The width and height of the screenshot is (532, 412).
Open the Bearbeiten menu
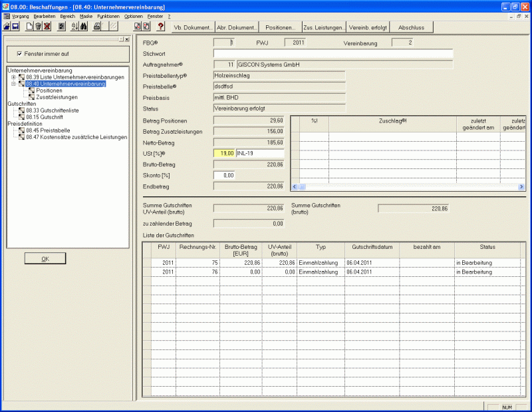[x=44, y=15]
